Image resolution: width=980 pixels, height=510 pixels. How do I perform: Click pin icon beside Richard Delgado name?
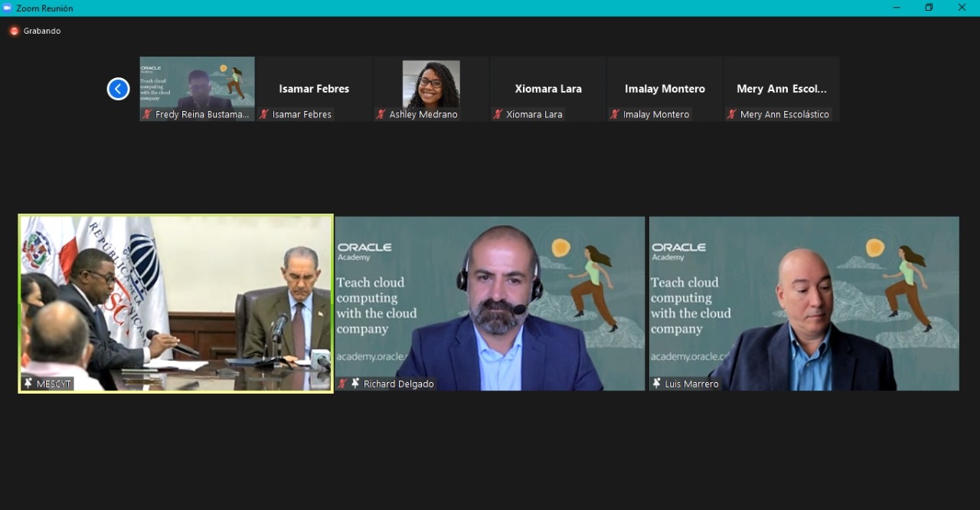pos(355,384)
